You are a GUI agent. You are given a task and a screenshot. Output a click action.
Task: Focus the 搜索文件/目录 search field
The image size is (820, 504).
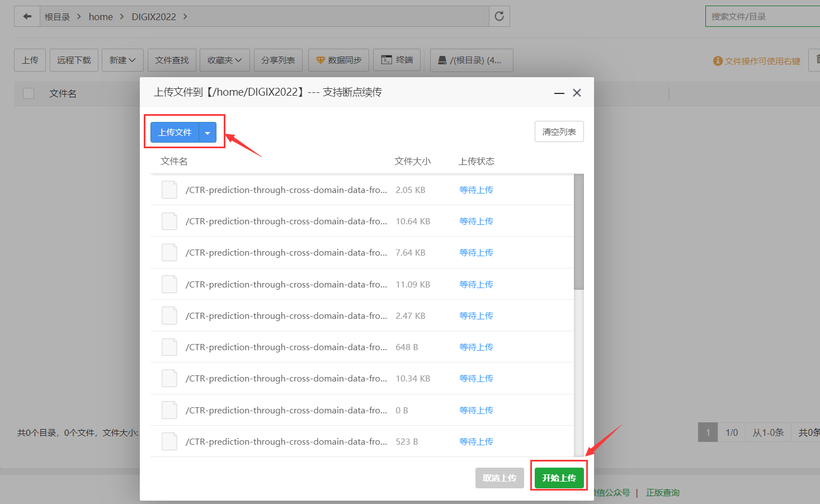tap(763, 16)
